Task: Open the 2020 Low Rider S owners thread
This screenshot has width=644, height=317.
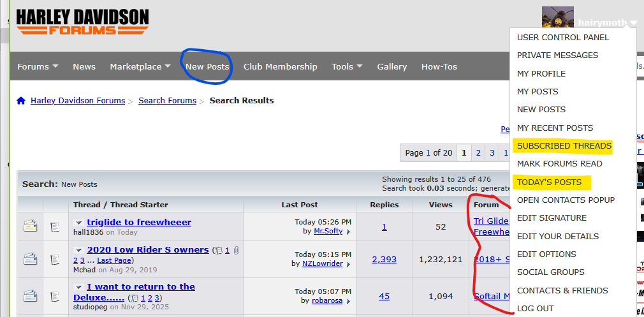Action: pyautogui.click(x=147, y=249)
